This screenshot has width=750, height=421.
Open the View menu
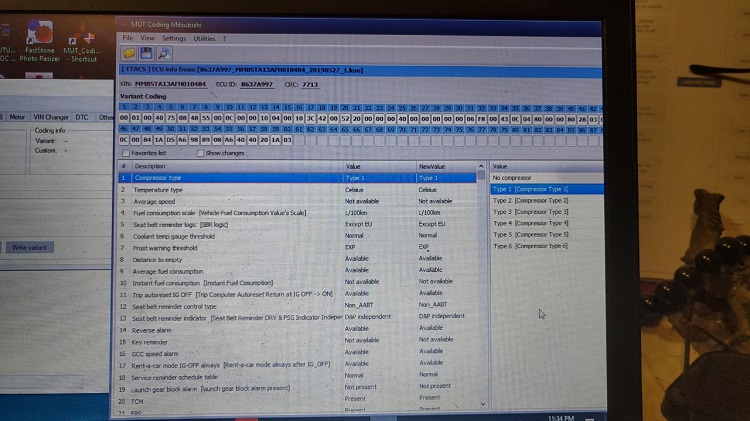(x=147, y=38)
